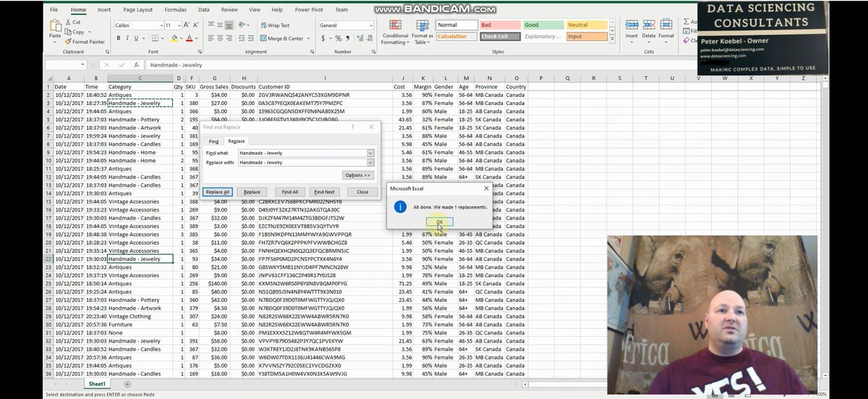Viewport: 868px width, 399px height.
Task: Click the Replace All button
Action: 218,192
